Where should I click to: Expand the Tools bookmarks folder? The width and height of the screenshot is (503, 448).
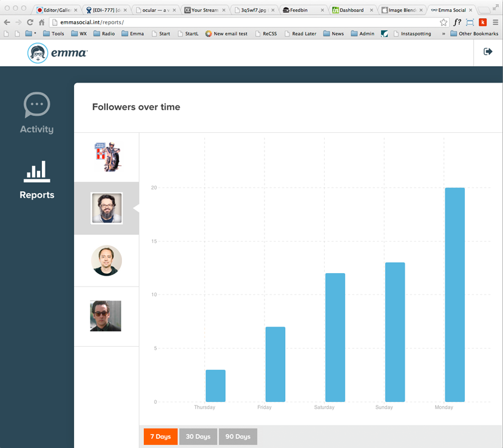52,34
